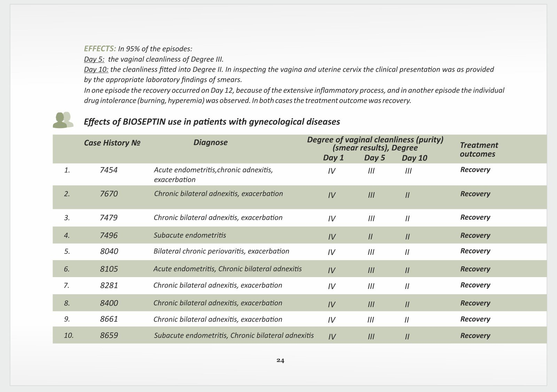Click Day 5 value II for case 7496
This screenshot has height=392, width=557.
click(370, 237)
